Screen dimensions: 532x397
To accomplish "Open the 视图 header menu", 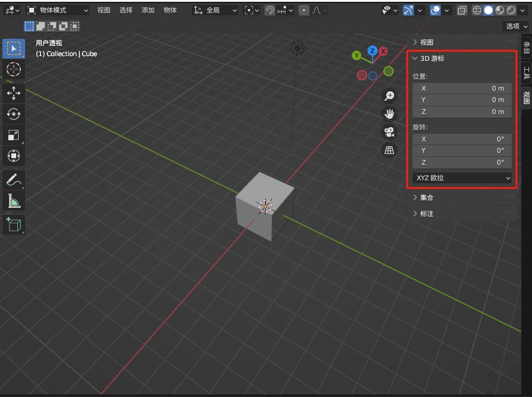I will point(103,10).
